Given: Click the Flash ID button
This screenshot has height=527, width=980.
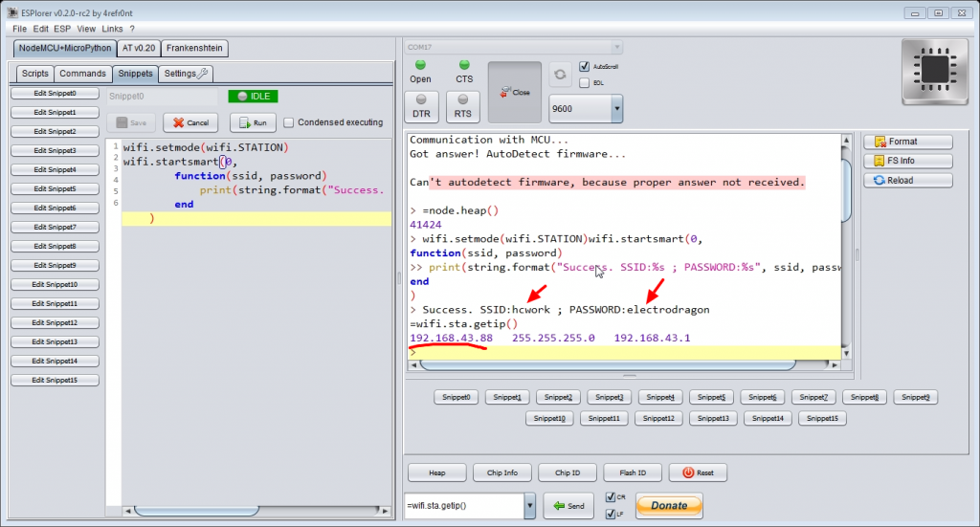Looking at the screenshot, I should coord(633,472).
